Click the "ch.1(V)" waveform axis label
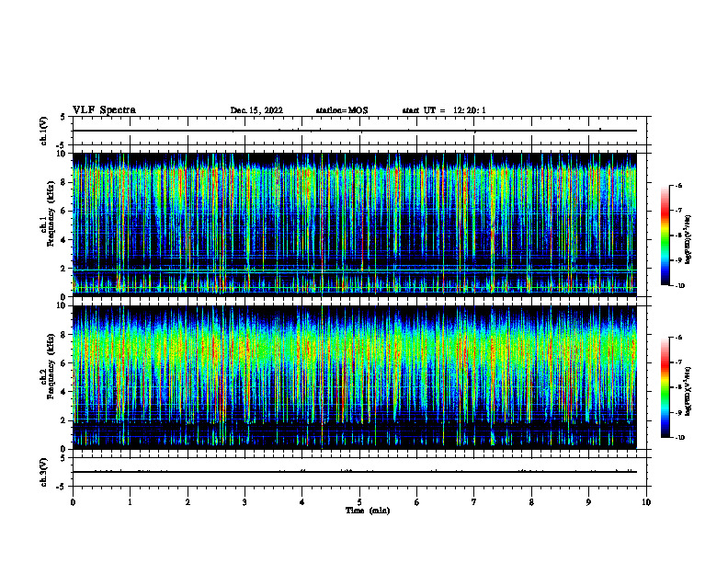Image resolution: width=728 pixels, height=563 pixels. point(44,131)
